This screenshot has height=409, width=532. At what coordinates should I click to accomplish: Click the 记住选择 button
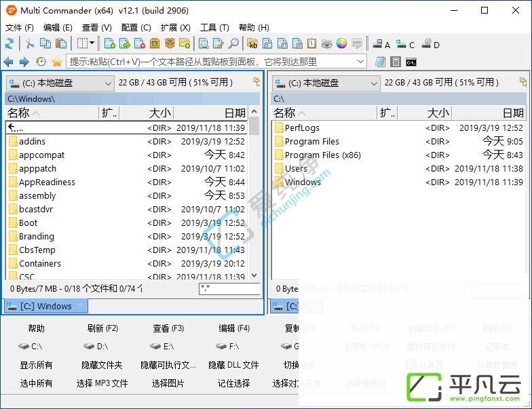pos(233,384)
